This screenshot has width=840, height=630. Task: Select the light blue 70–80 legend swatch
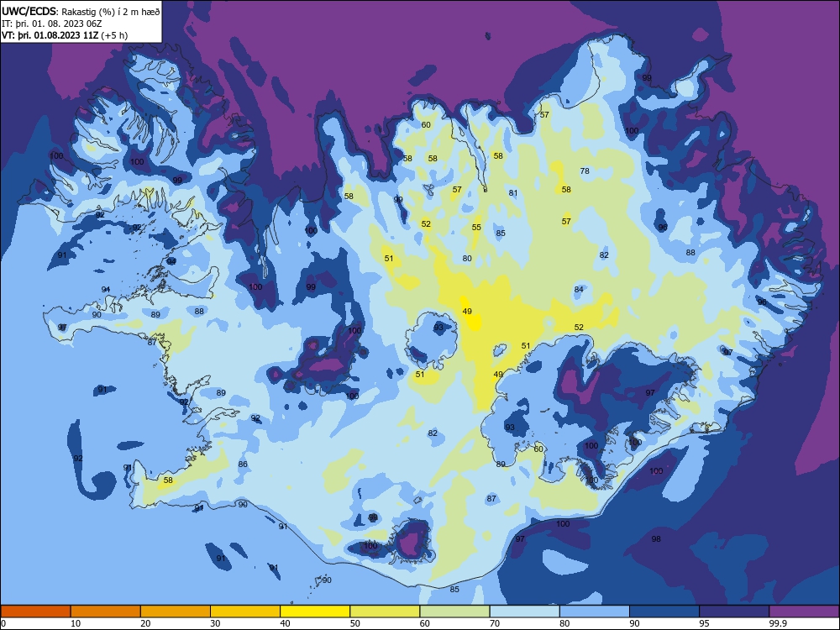point(524,612)
